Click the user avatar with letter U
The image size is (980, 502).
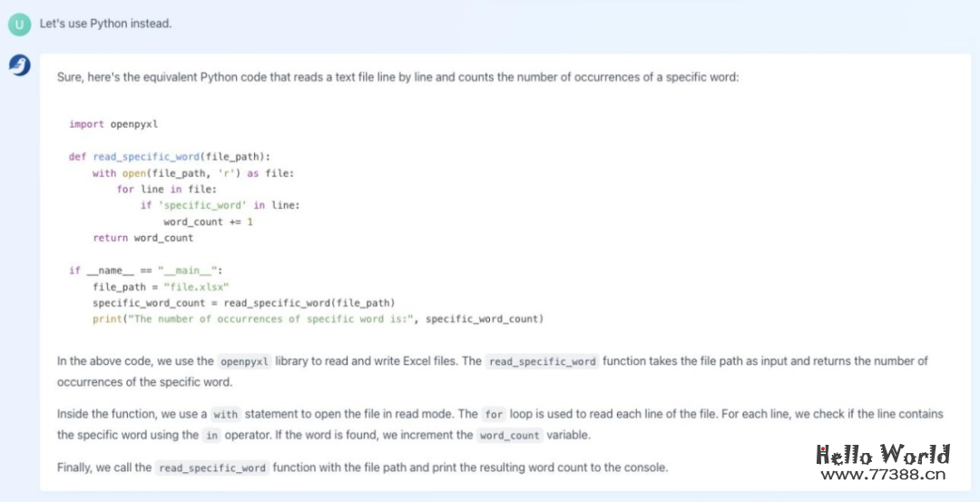[20, 25]
